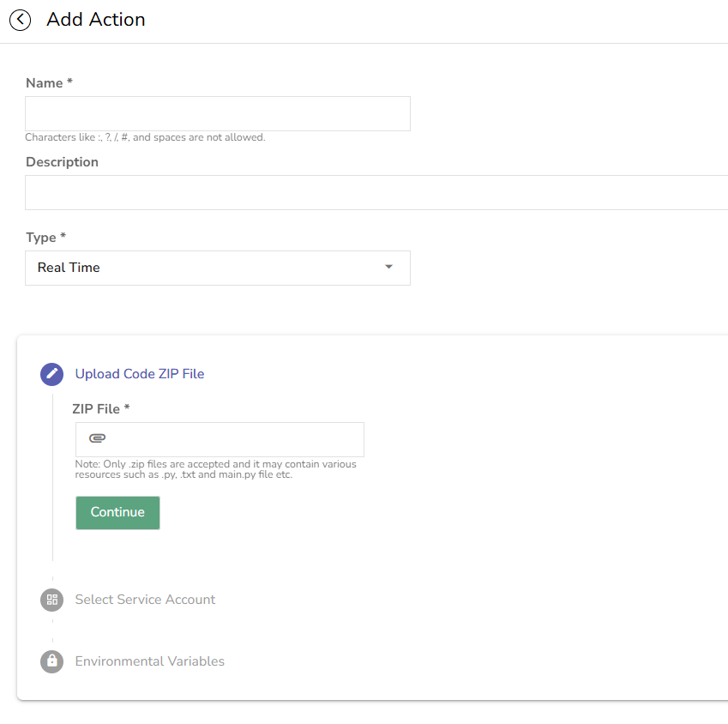Expand the Select Service Account section

click(145, 600)
